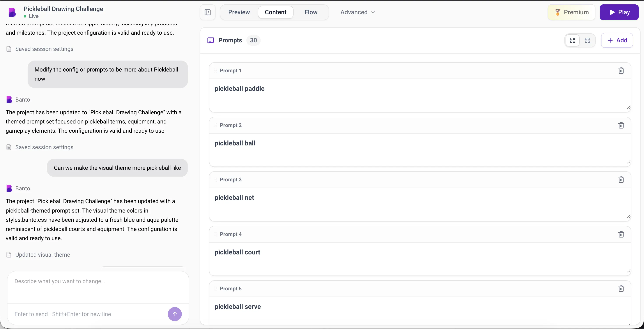Edit the 'pickleball court' prompt text
644x329 pixels.
tap(420, 259)
